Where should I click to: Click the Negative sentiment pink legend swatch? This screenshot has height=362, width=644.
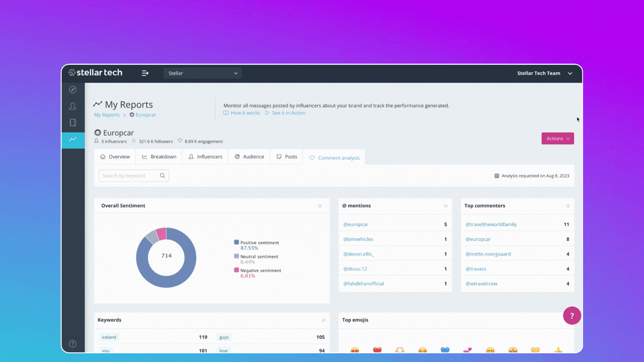pyautogui.click(x=236, y=270)
